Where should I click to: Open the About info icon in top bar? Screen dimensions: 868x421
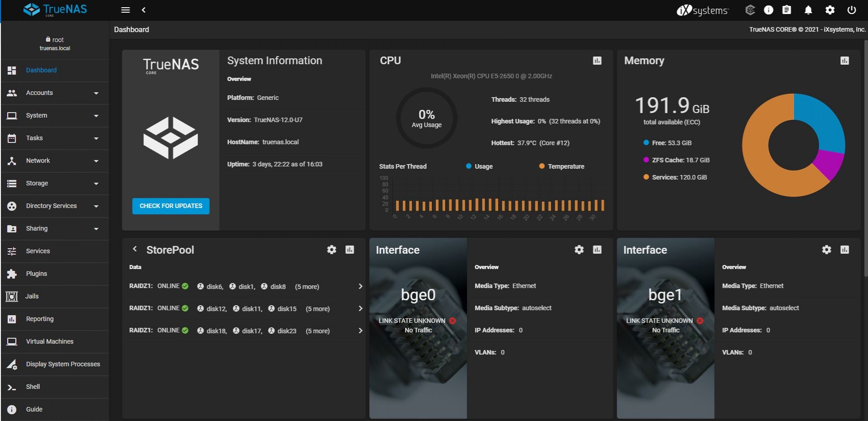tap(769, 10)
